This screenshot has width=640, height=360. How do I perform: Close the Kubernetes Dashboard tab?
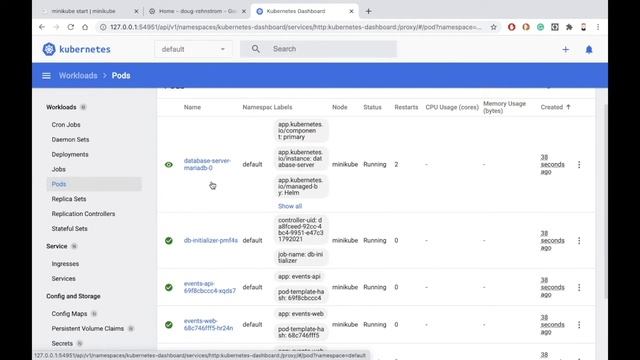tap(351, 11)
